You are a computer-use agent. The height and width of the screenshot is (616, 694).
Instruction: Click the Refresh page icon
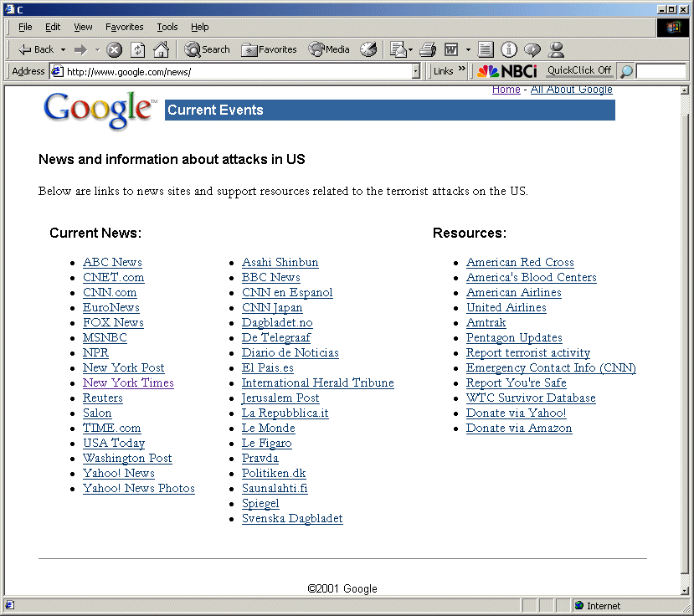137,50
